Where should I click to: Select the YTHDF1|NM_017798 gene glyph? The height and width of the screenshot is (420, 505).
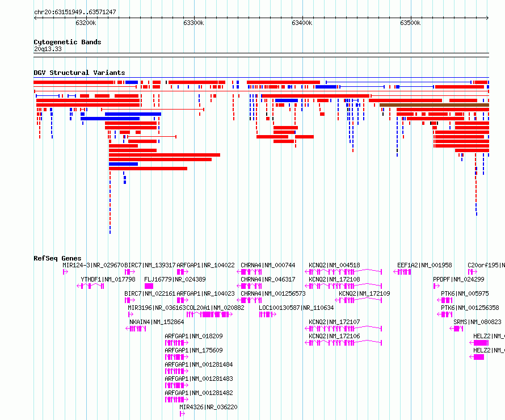90,286
